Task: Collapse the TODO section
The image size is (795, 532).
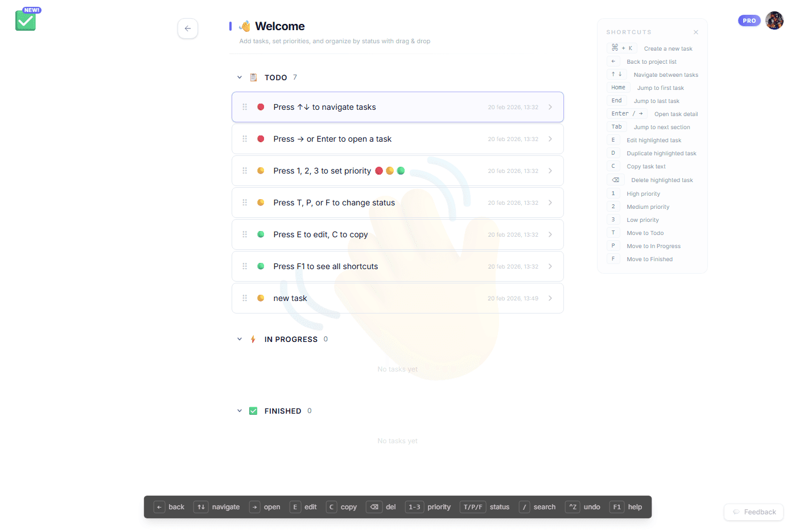Action: coord(240,77)
